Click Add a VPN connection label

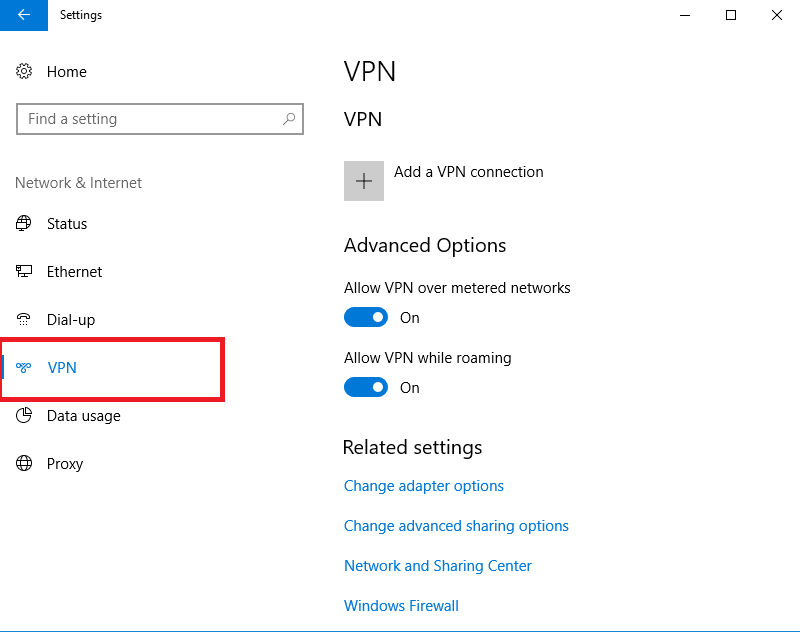tap(468, 172)
